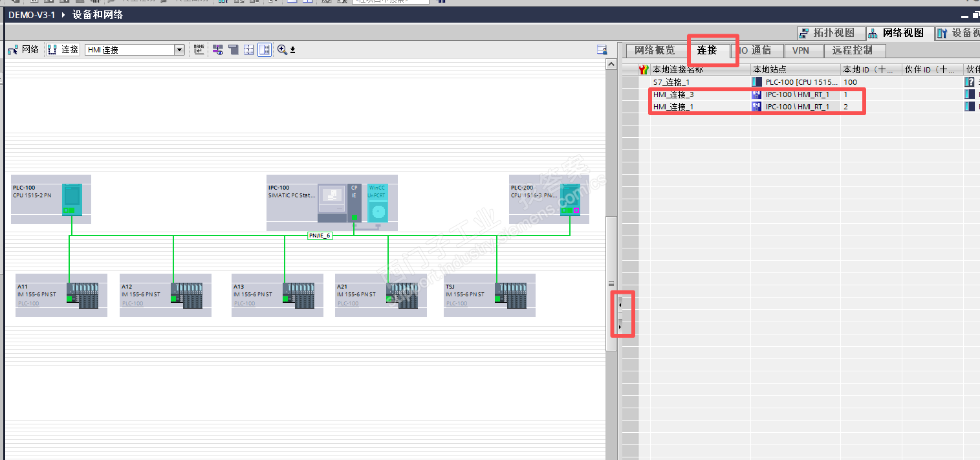
Task: Select the PLC-200 CPU 1516-3 device
Action: (x=549, y=199)
